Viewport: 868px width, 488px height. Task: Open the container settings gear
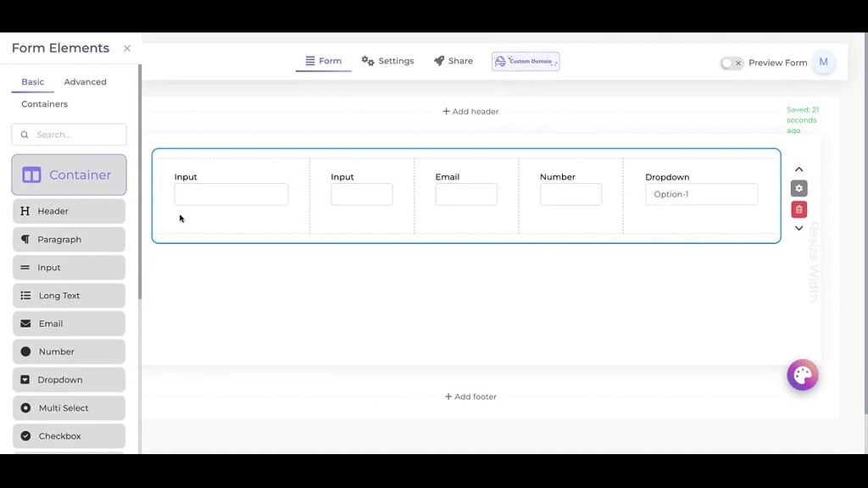[x=798, y=188]
